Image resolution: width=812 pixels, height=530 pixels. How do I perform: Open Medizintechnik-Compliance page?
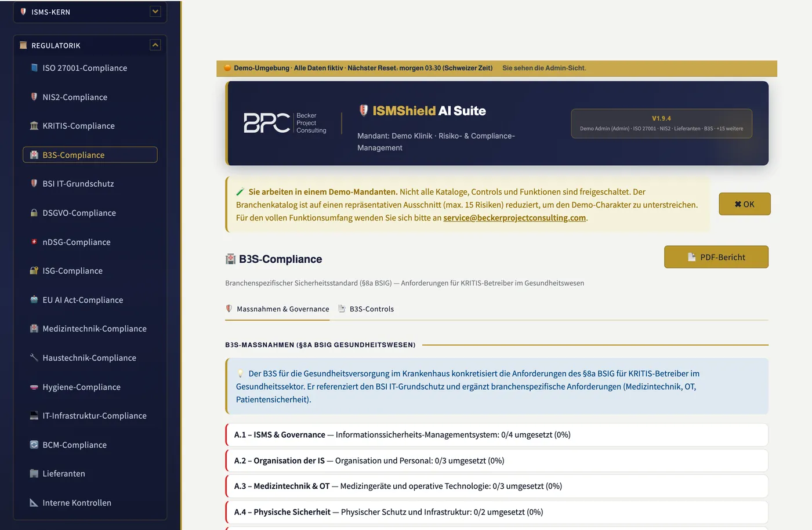(90, 329)
